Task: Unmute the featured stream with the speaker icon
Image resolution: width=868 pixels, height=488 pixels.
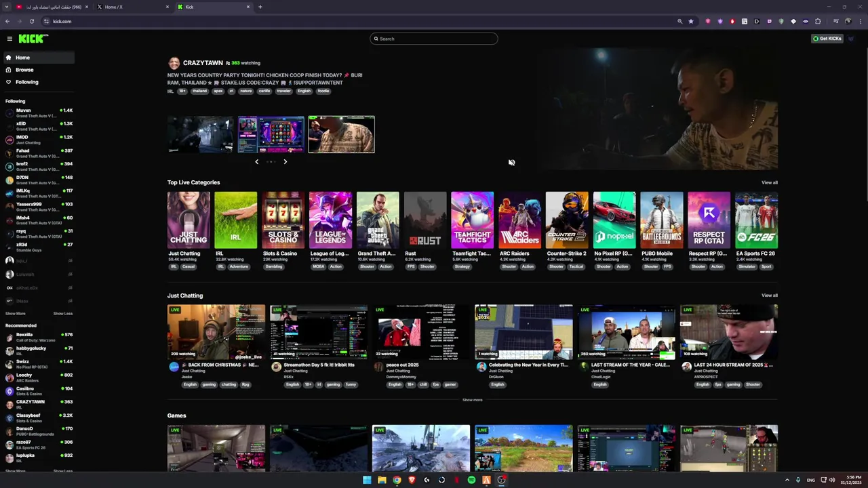Action: [x=511, y=163]
